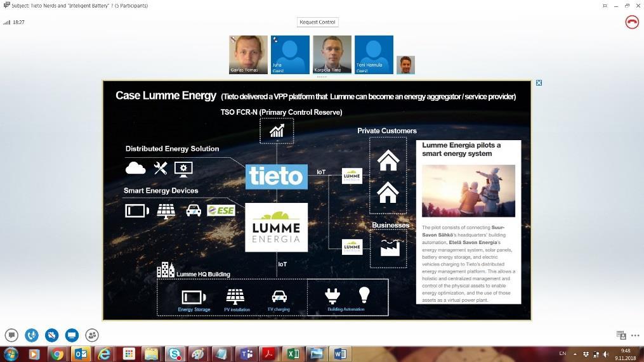Click the PV installation solar panel icon
This screenshot has width=644, height=362.
(235, 296)
